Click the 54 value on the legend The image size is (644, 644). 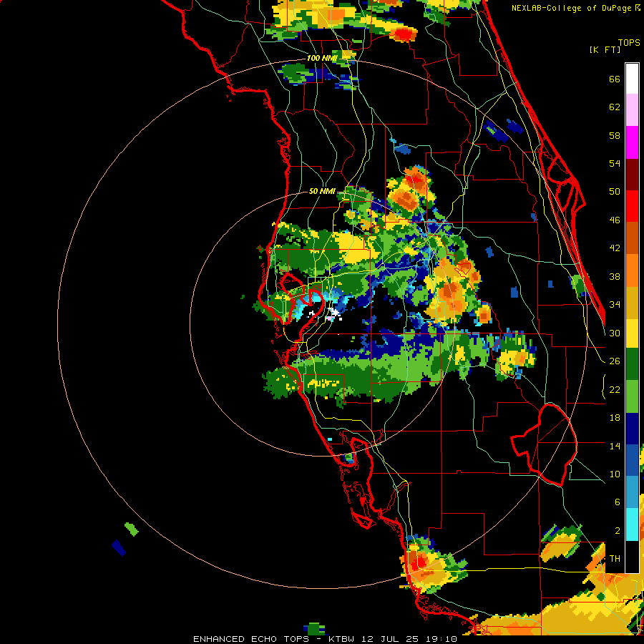coord(615,163)
